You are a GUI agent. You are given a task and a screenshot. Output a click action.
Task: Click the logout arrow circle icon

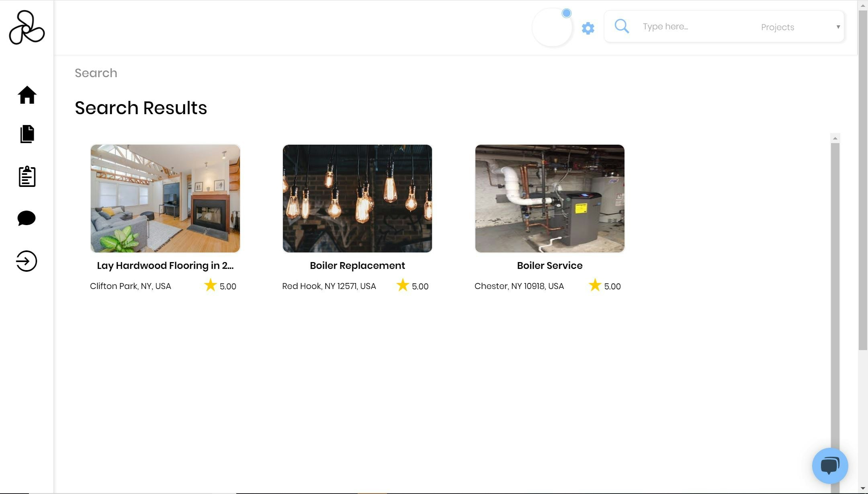coord(27,261)
